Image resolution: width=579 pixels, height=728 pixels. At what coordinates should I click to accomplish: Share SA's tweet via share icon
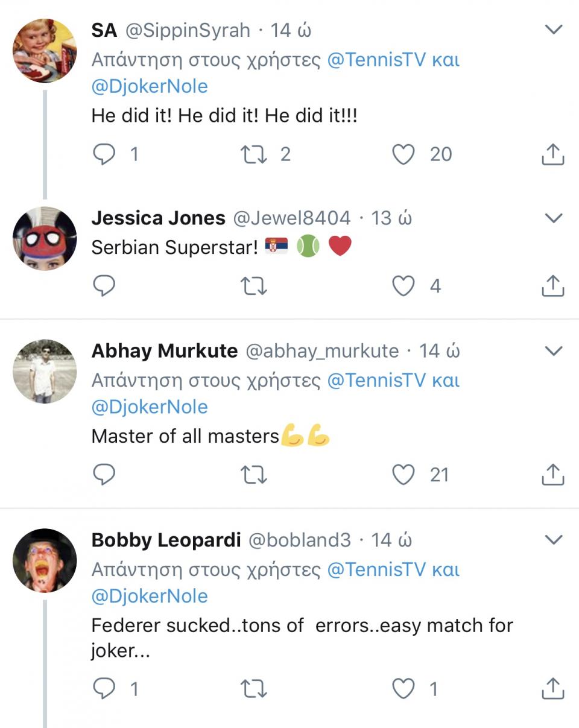[x=552, y=154]
